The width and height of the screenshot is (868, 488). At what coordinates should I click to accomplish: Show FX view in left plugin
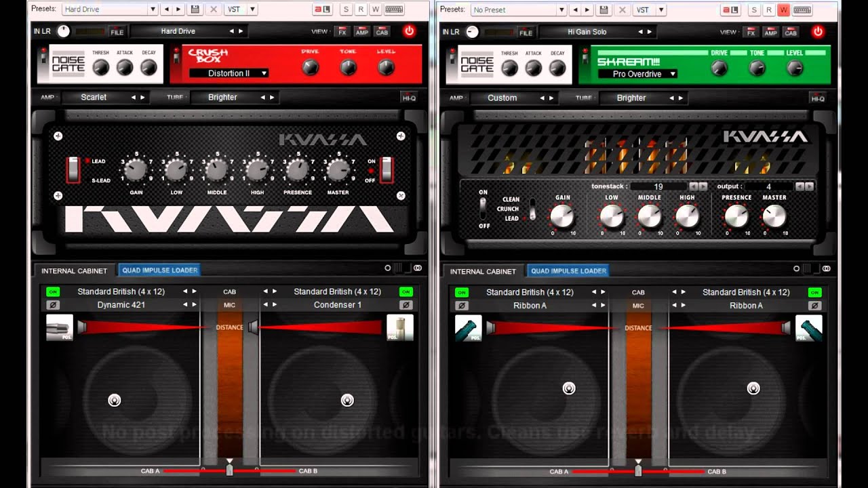tap(342, 31)
